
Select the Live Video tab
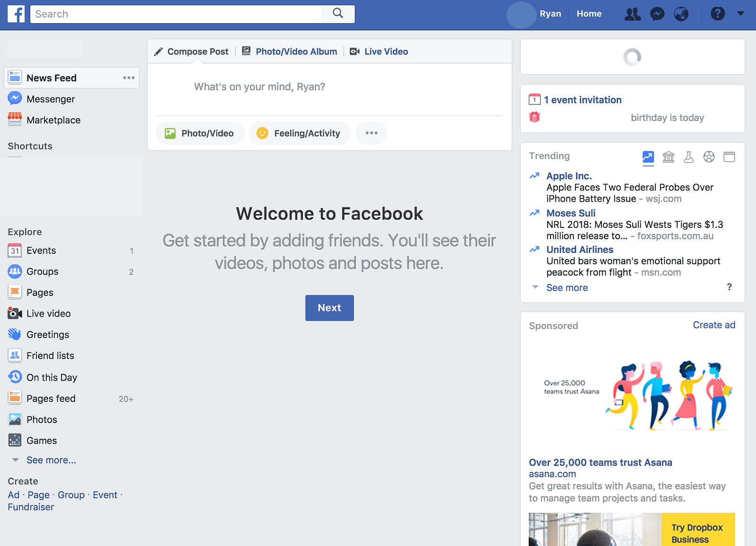(x=379, y=52)
